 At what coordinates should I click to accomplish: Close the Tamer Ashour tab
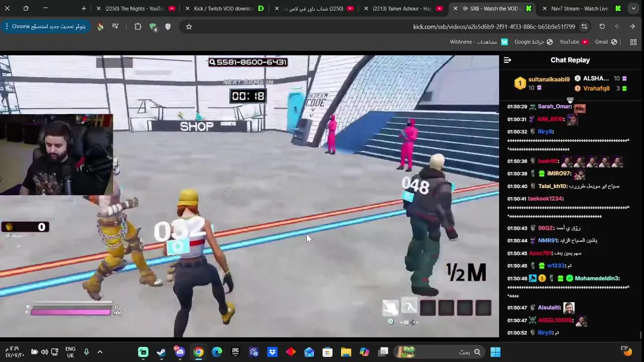366,9
